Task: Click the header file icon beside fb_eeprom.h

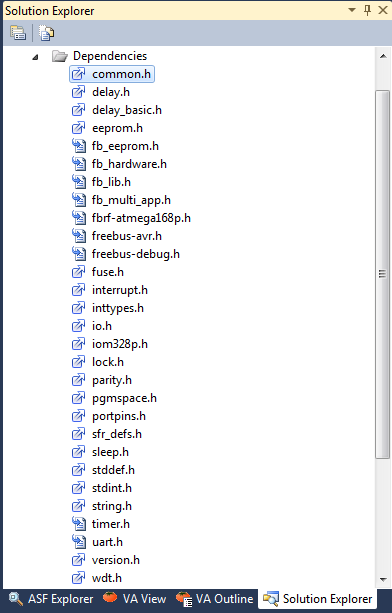Action: point(79,146)
